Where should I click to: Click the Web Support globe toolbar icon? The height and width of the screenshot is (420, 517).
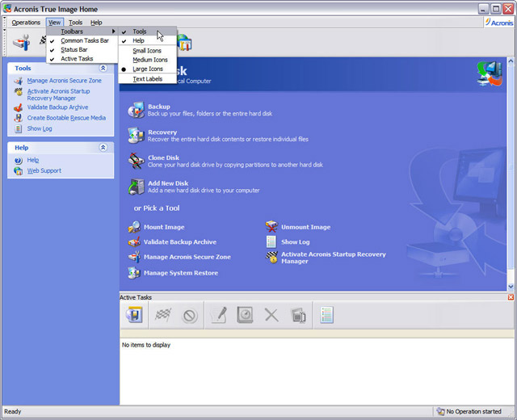[184, 43]
